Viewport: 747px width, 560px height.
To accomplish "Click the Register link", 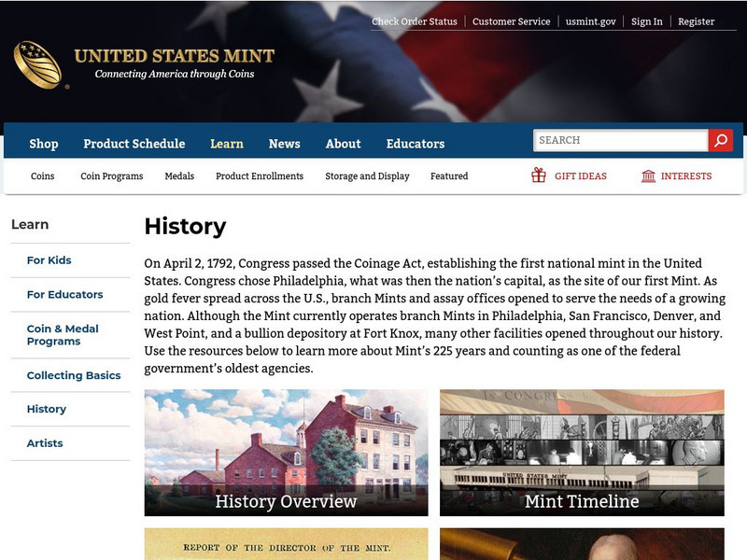I will [x=696, y=21].
